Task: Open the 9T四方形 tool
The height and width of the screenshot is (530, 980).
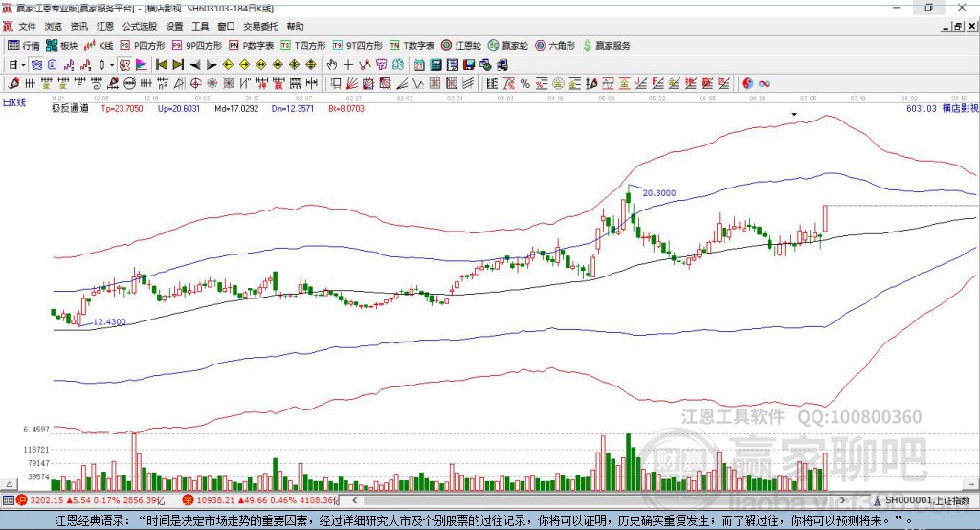Action: coord(358,46)
